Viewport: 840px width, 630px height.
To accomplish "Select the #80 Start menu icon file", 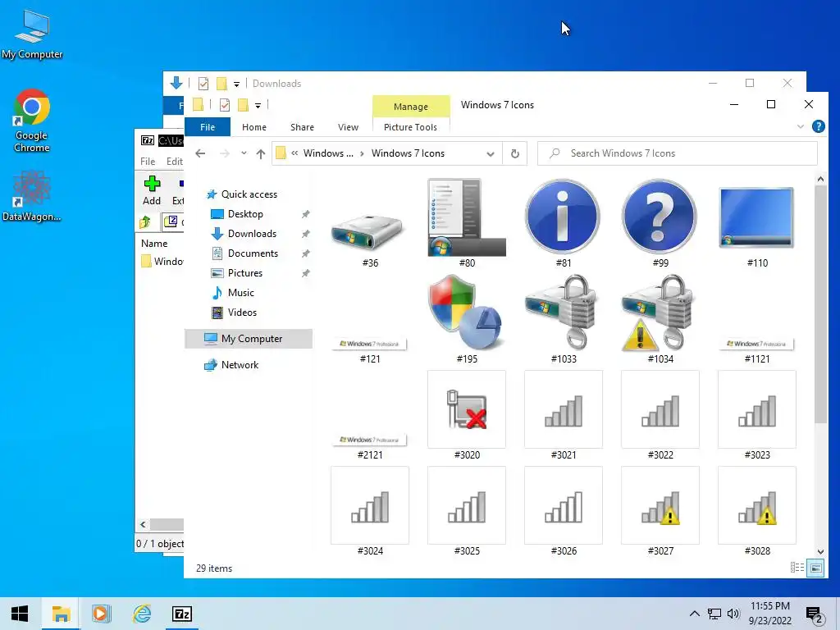I will [467, 224].
